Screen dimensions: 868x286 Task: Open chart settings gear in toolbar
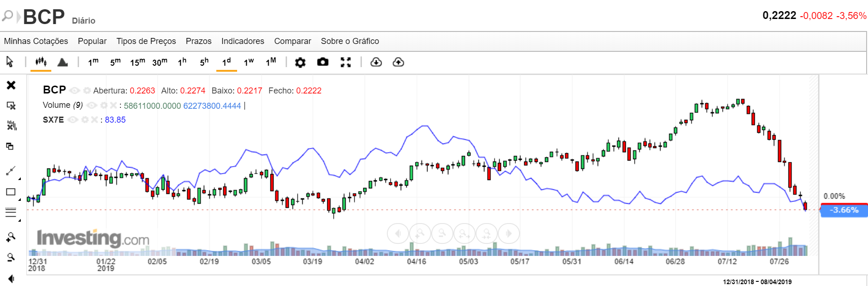[x=300, y=62]
